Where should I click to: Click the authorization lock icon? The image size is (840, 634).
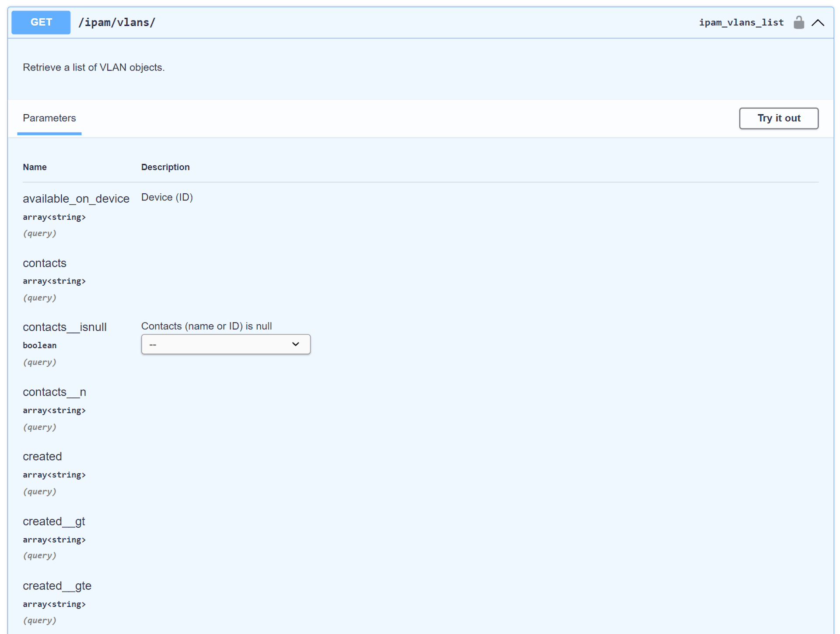click(798, 22)
